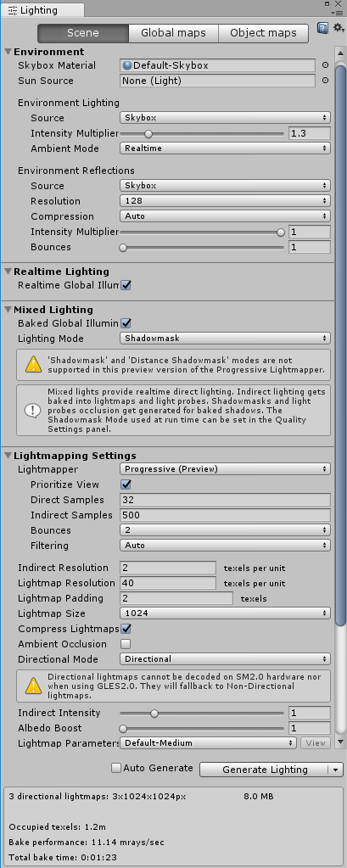
Task: Click the Sun Source object picker circle
Action: point(326,81)
